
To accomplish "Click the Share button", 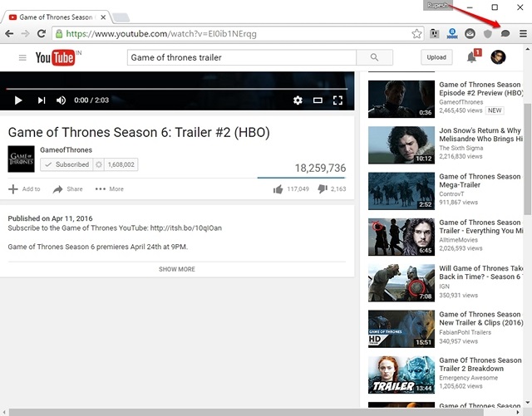I will (67, 188).
